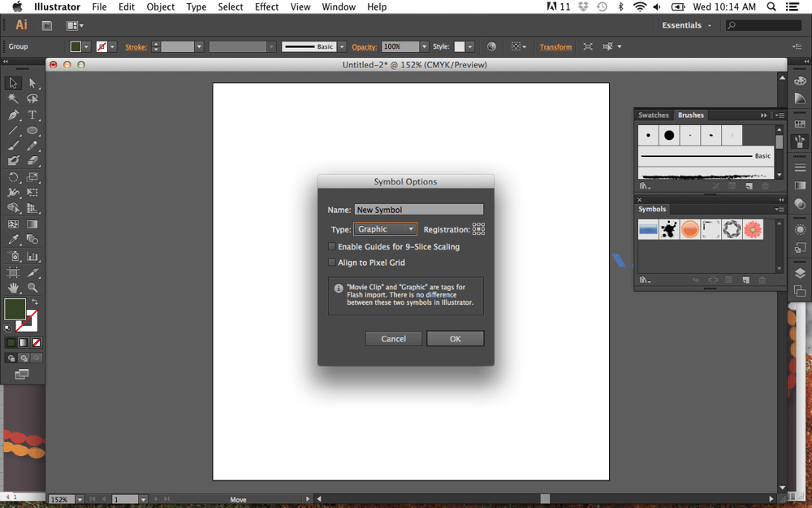Select the orange sphere symbol thumbnail
The width and height of the screenshot is (812, 508).
point(689,229)
